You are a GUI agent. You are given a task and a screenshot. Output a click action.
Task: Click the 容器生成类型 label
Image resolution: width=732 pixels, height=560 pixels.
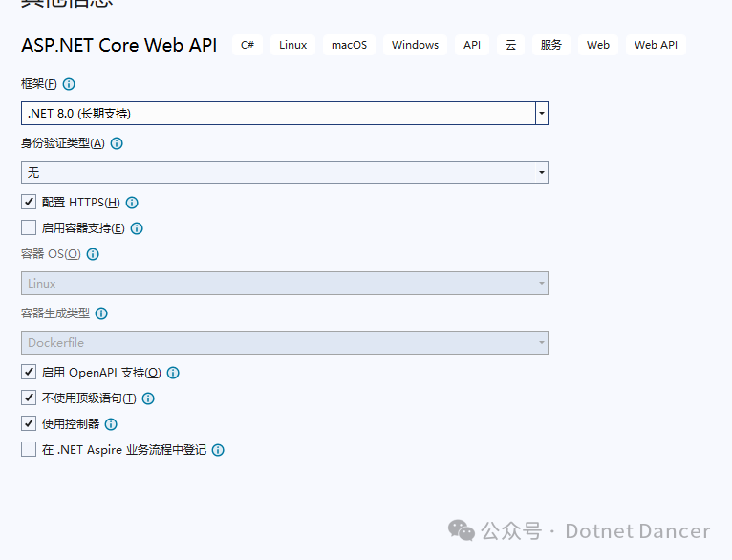(55, 313)
